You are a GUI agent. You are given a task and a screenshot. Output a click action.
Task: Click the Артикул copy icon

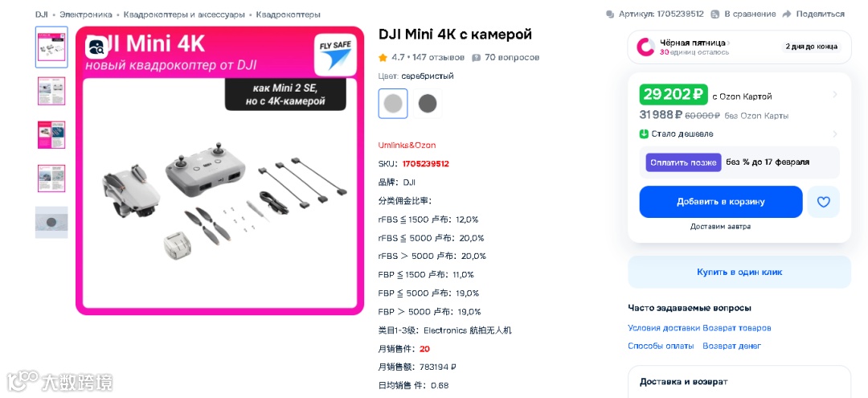point(610,14)
